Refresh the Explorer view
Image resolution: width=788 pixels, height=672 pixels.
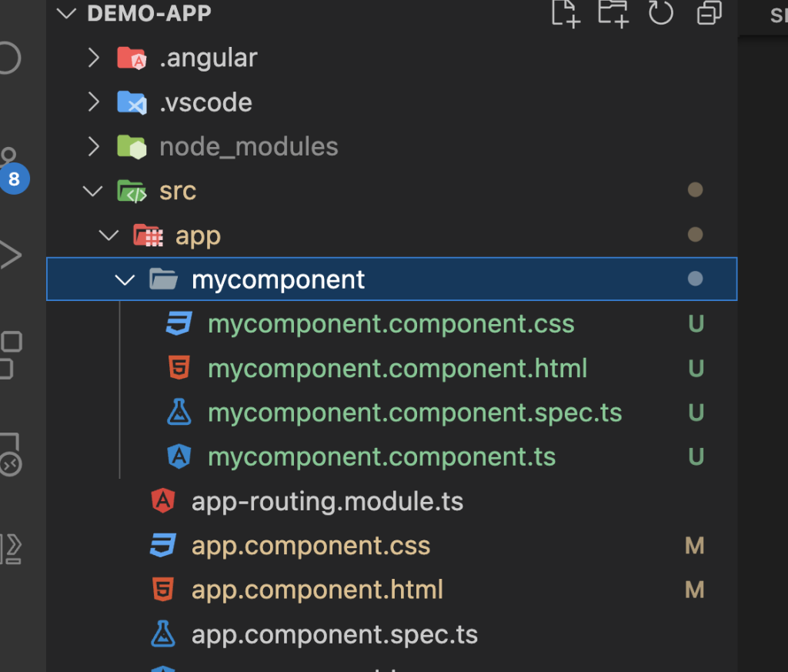click(x=661, y=12)
